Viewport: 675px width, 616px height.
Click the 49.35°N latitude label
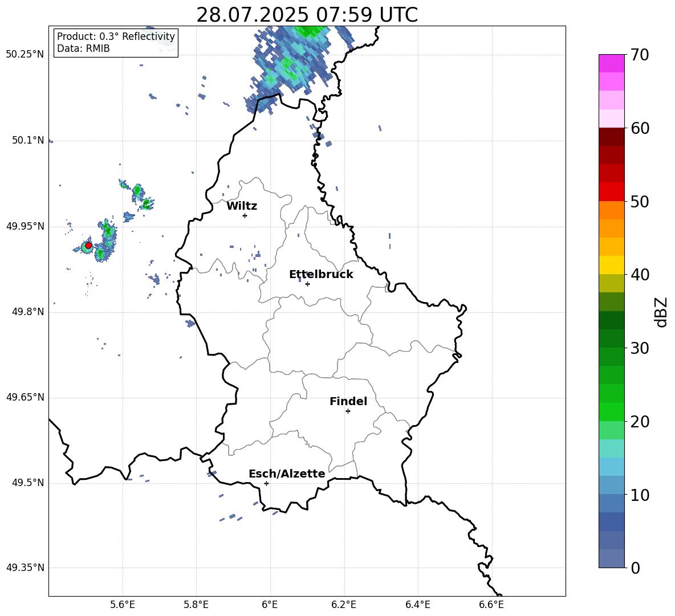(x=25, y=568)
